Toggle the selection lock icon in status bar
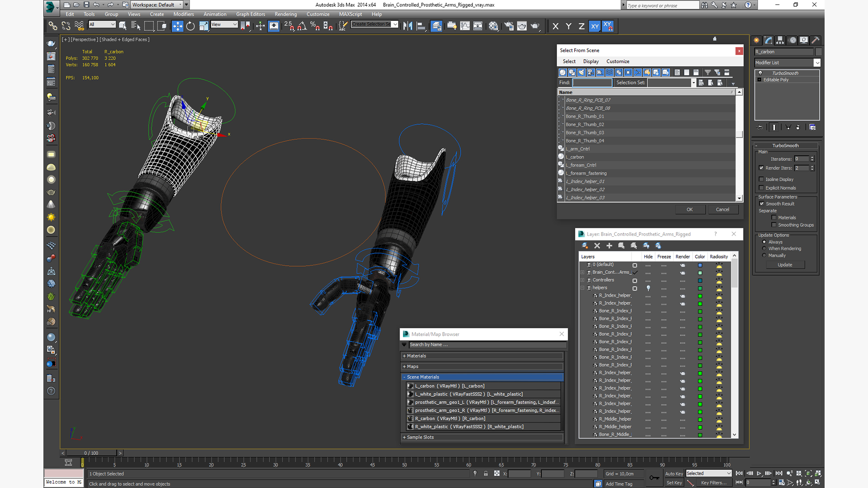The height and width of the screenshot is (488, 868). click(486, 474)
